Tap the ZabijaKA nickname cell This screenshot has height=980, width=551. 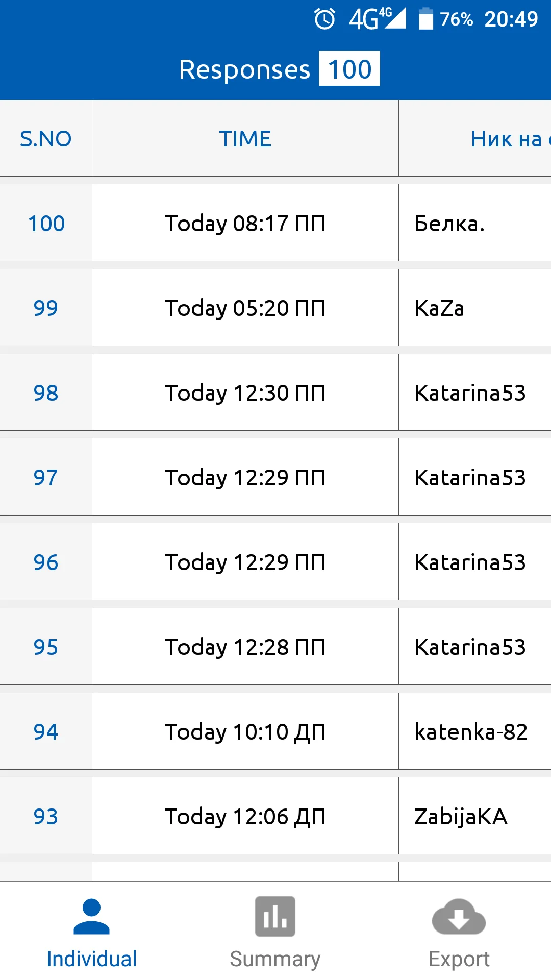point(461,817)
